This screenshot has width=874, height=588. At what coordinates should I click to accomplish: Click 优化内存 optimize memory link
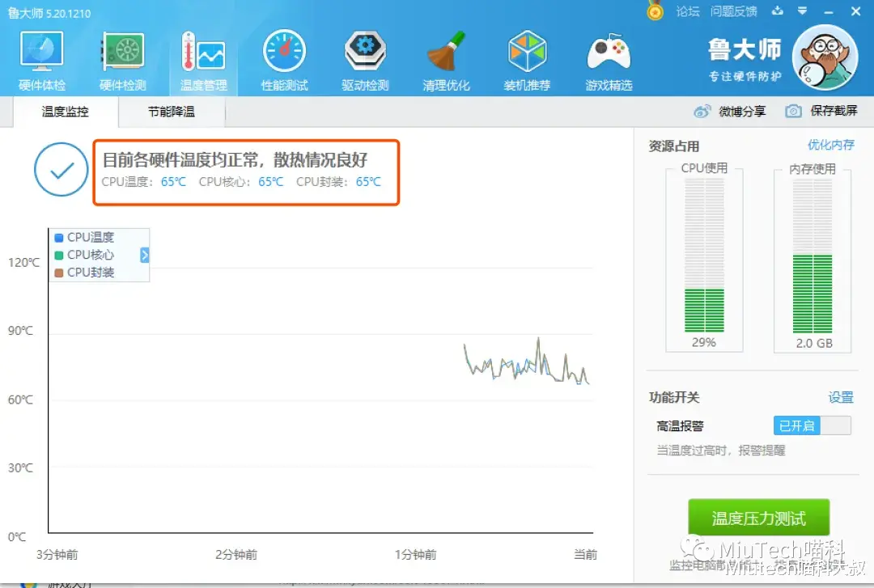[830, 145]
